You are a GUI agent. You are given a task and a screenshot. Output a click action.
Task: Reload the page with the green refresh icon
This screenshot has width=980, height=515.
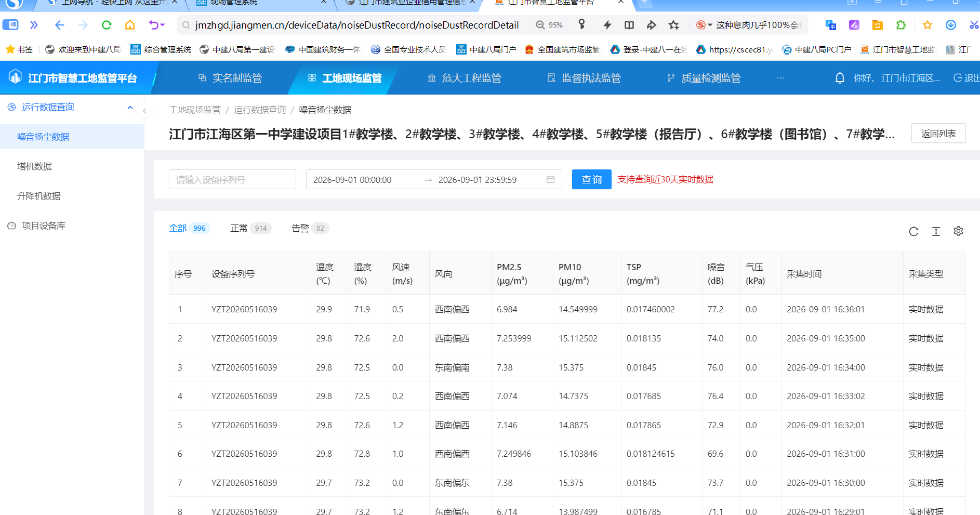click(107, 25)
